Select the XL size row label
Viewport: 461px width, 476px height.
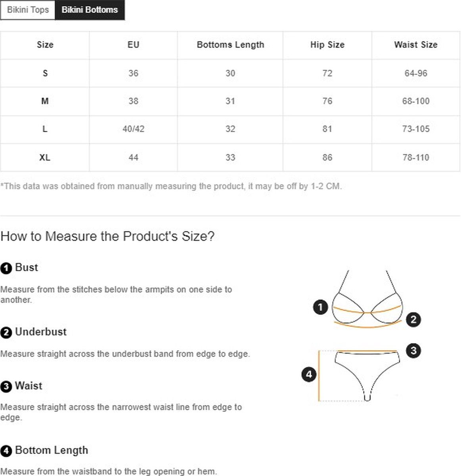coord(45,157)
